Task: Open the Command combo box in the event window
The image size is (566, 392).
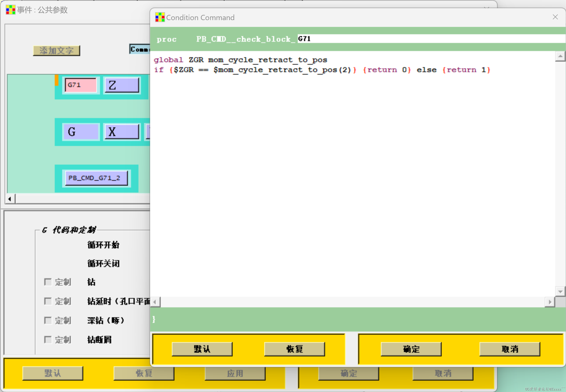Action: [x=140, y=49]
